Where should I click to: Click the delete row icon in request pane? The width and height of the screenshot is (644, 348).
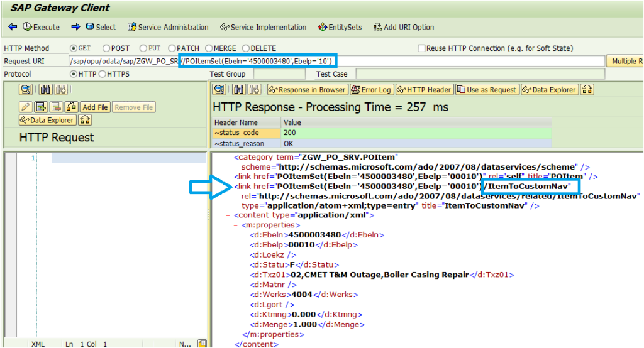point(56,107)
